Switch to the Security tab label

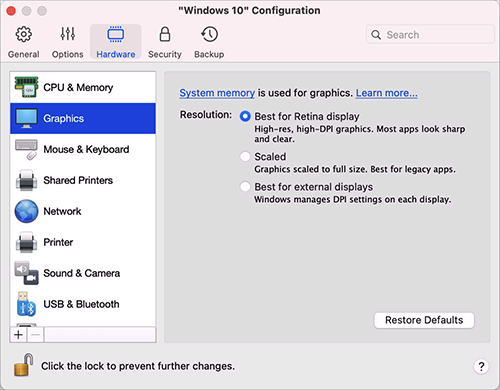click(165, 54)
